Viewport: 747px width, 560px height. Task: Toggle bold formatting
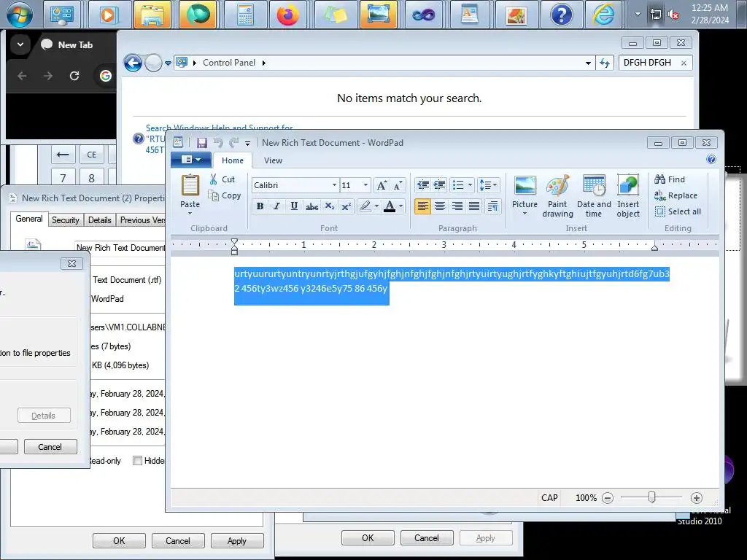(x=260, y=206)
